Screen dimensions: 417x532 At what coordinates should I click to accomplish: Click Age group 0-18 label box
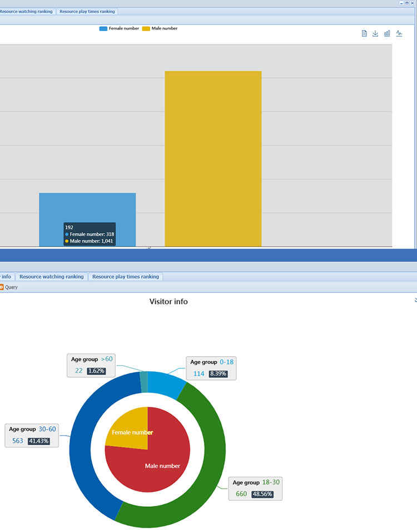pos(211,368)
